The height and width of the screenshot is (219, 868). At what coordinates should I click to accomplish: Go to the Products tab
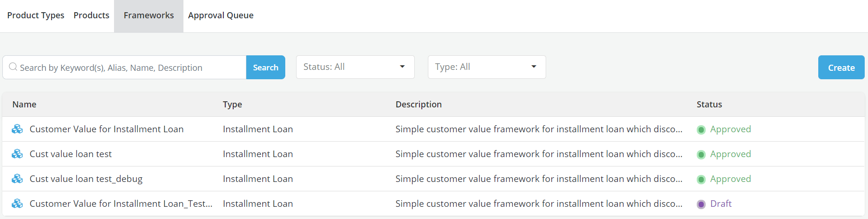[x=91, y=15]
